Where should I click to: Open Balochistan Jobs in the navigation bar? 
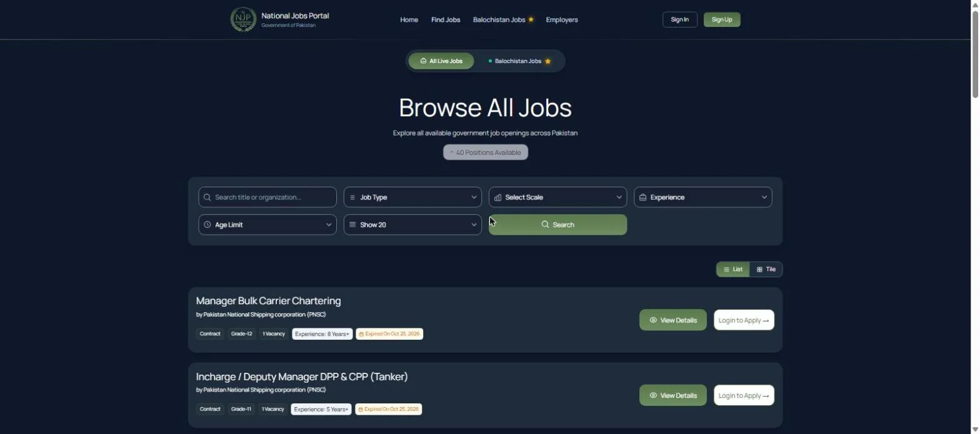(x=499, y=20)
